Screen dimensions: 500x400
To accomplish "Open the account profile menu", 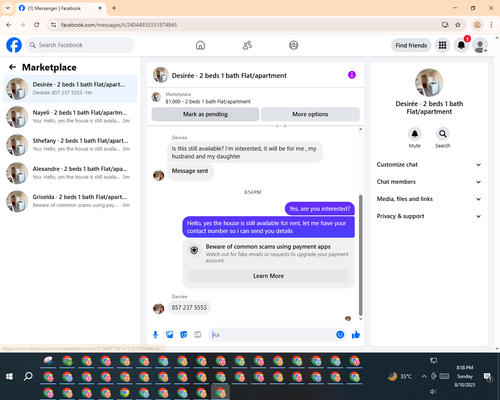I will click(x=480, y=45).
